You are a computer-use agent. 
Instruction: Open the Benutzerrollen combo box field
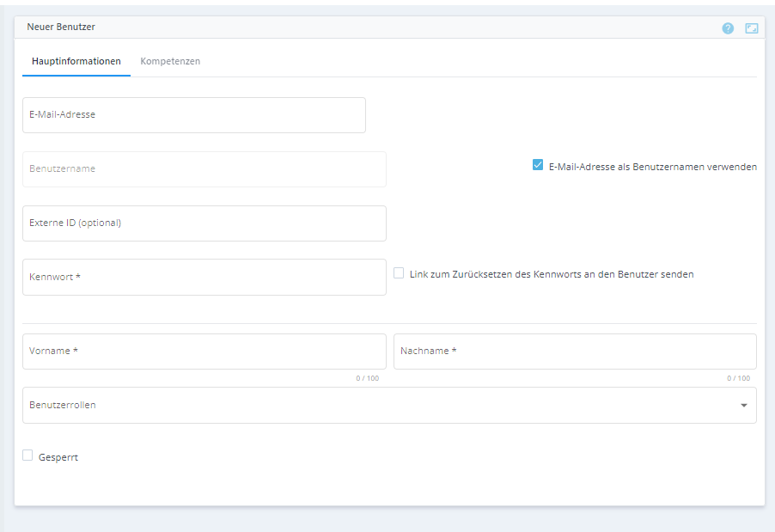(378, 406)
